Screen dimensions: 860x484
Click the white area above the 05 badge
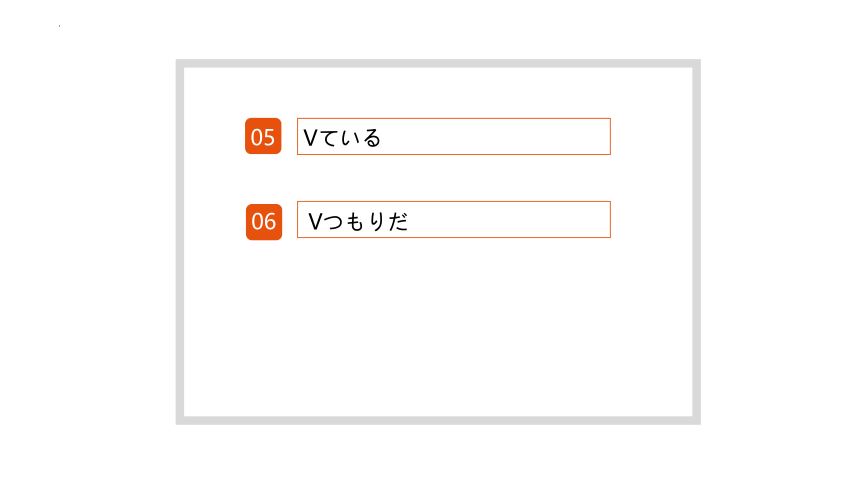pyautogui.click(x=263, y=92)
